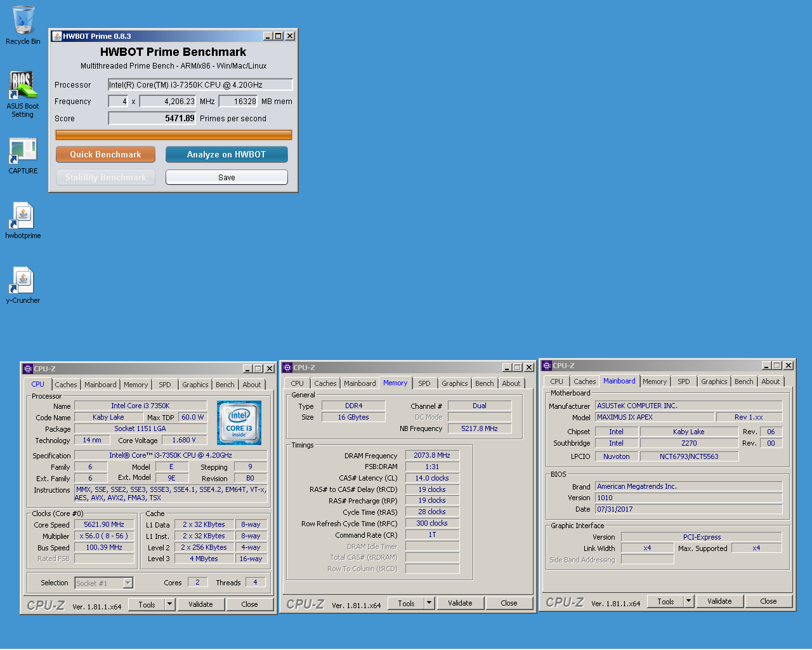Open Caches tab in CPU-Z Mainboard window
Image resolution: width=812 pixels, height=650 pixels.
(584, 381)
